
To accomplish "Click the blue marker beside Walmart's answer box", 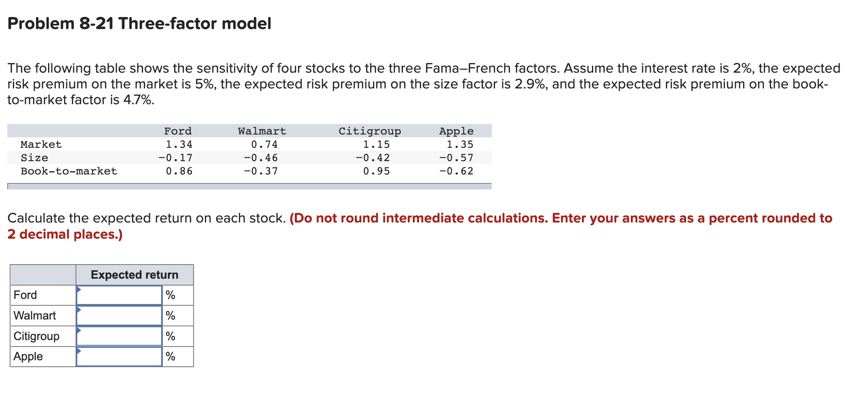I will (x=78, y=310).
